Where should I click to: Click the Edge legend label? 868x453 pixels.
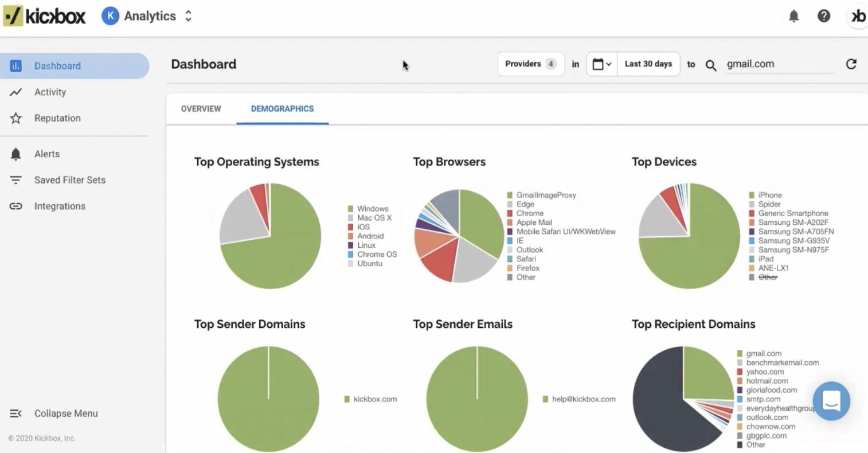[x=525, y=204]
